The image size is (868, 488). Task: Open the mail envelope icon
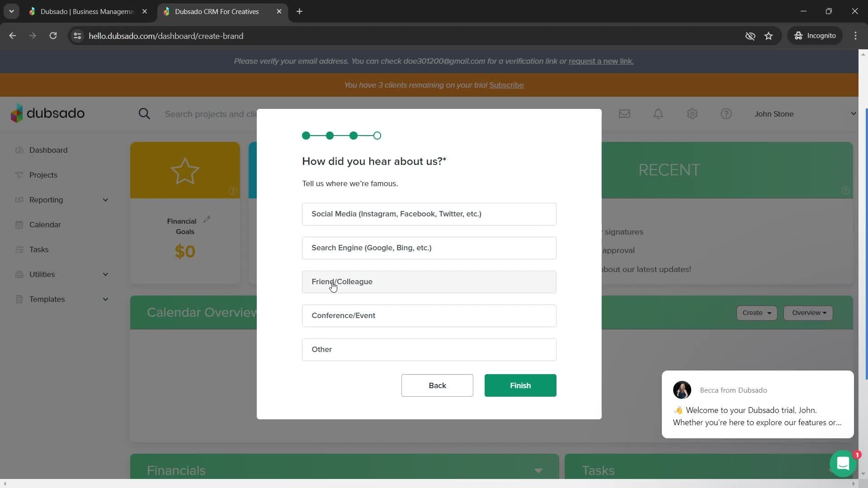coord(624,114)
